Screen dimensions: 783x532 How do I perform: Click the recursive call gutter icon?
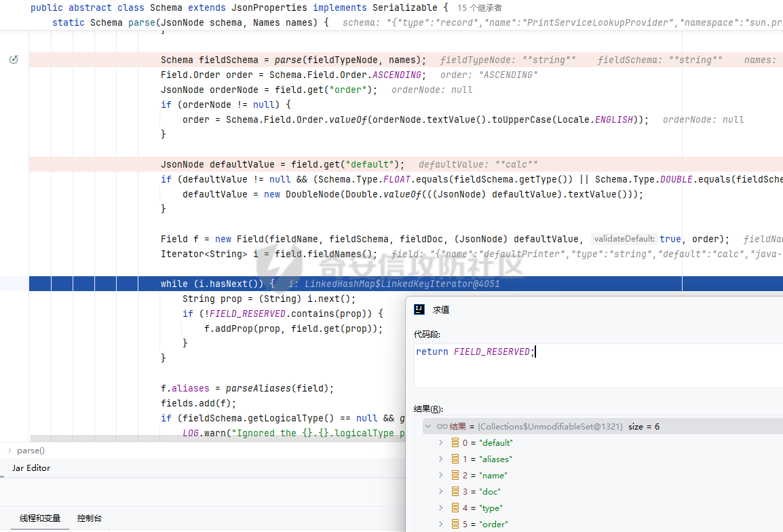tap(14, 60)
